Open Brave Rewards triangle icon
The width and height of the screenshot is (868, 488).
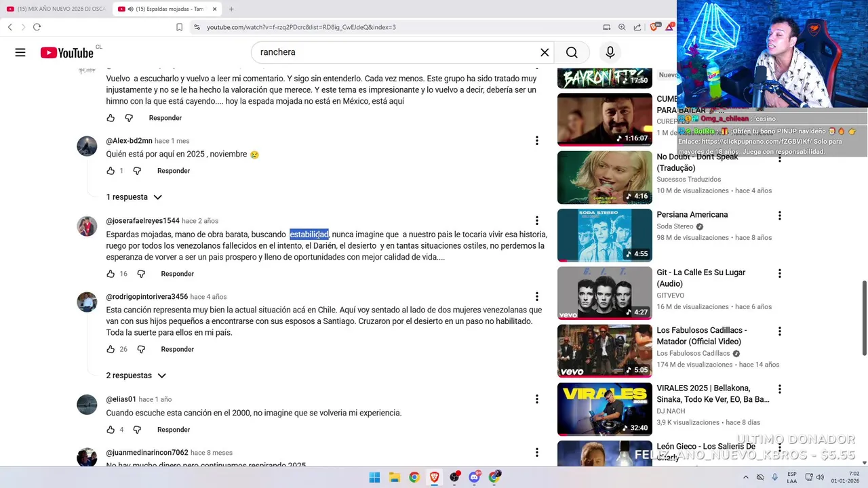click(x=670, y=26)
